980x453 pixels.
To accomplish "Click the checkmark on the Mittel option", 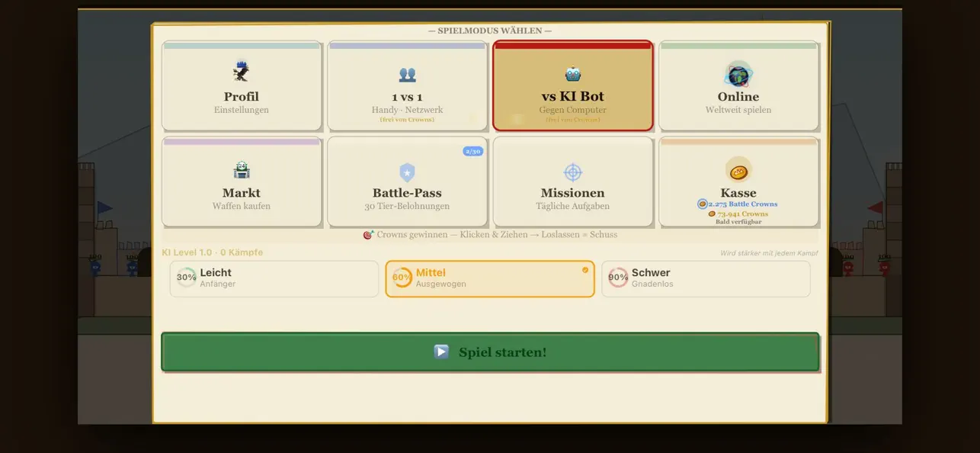I will pos(585,270).
